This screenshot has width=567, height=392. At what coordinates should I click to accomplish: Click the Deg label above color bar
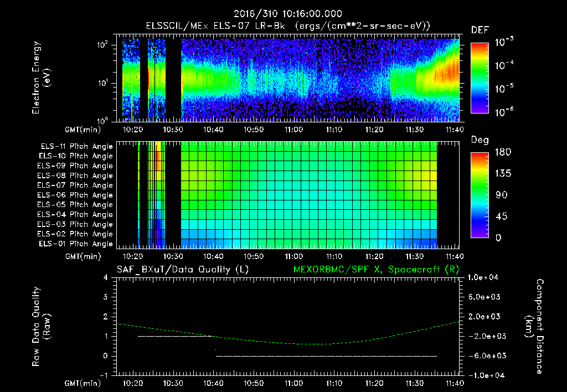[x=480, y=140]
